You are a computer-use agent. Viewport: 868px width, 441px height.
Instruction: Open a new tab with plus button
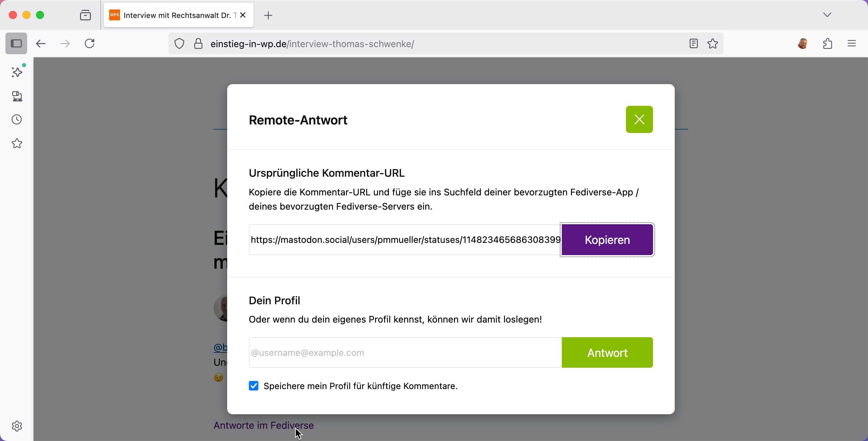pos(268,15)
